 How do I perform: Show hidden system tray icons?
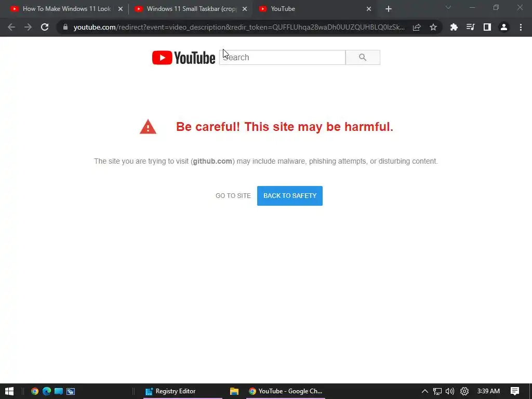(425, 391)
